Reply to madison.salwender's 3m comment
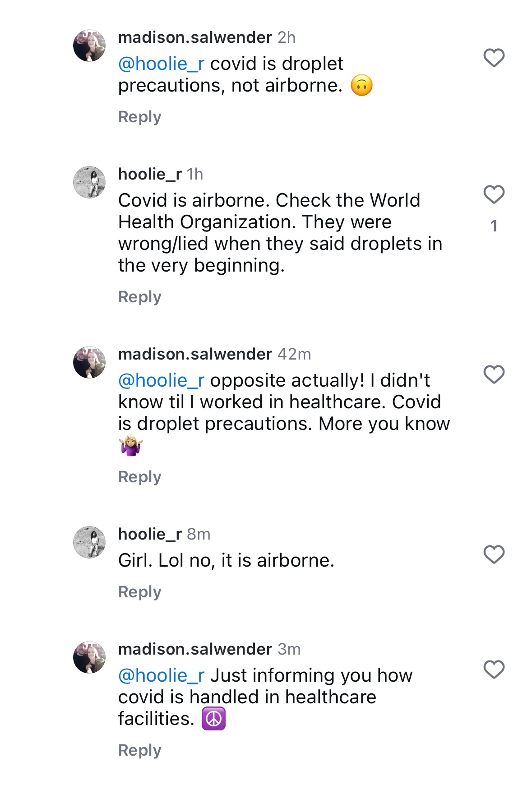 click(x=139, y=750)
